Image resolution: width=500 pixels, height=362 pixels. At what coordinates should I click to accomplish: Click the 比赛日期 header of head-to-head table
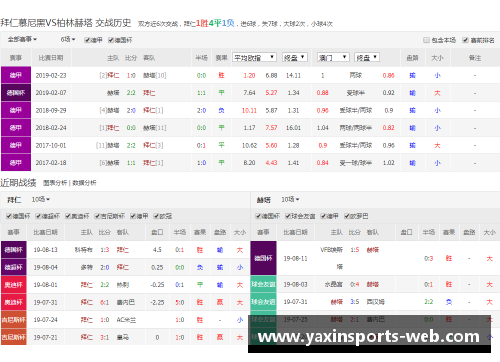[51, 58]
